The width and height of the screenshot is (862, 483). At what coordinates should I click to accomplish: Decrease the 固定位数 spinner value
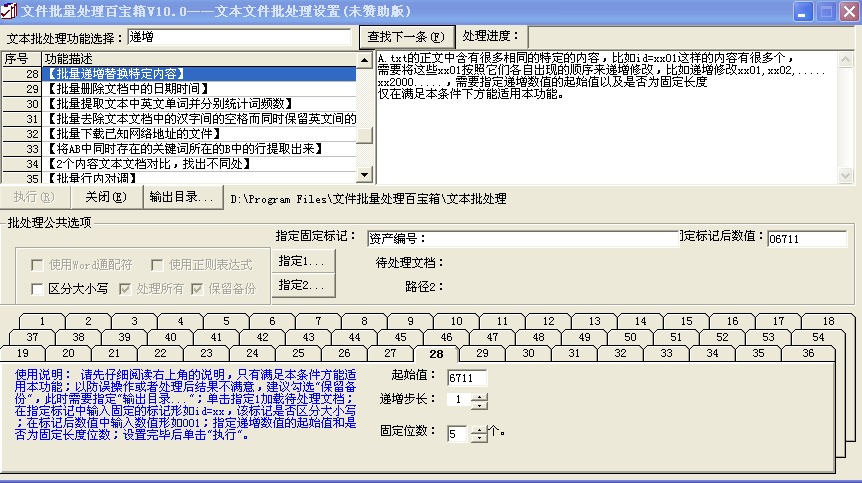click(479, 438)
